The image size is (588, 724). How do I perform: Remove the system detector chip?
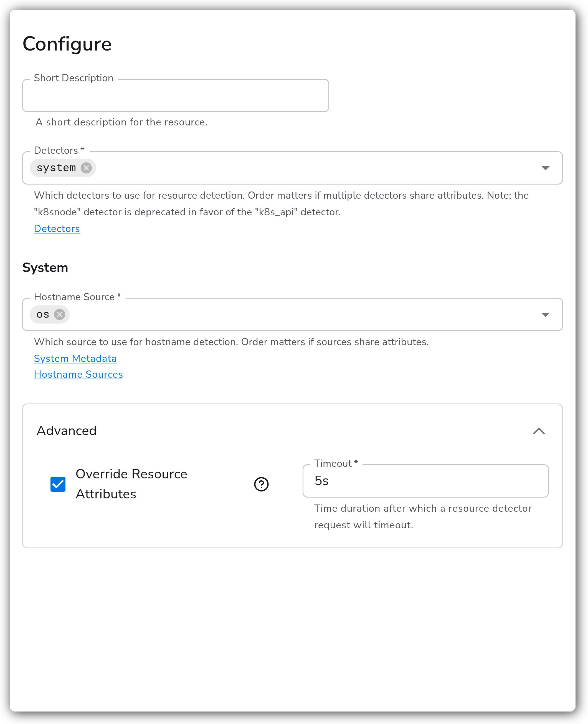86,168
